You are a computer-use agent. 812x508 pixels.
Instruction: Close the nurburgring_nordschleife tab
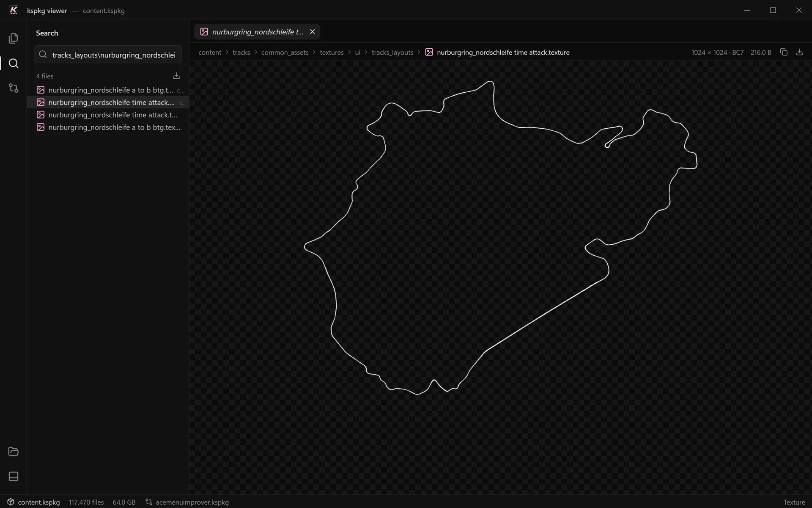tap(312, 32)
